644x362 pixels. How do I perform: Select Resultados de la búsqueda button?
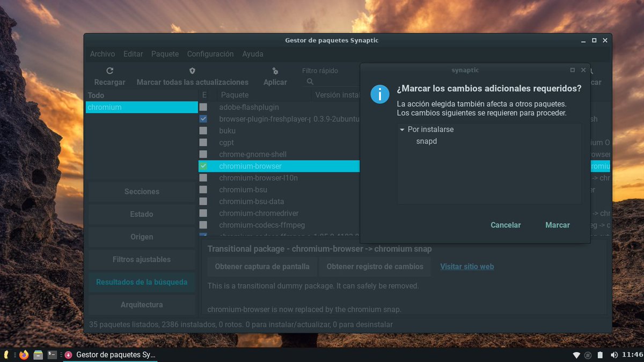coord(142,282)
